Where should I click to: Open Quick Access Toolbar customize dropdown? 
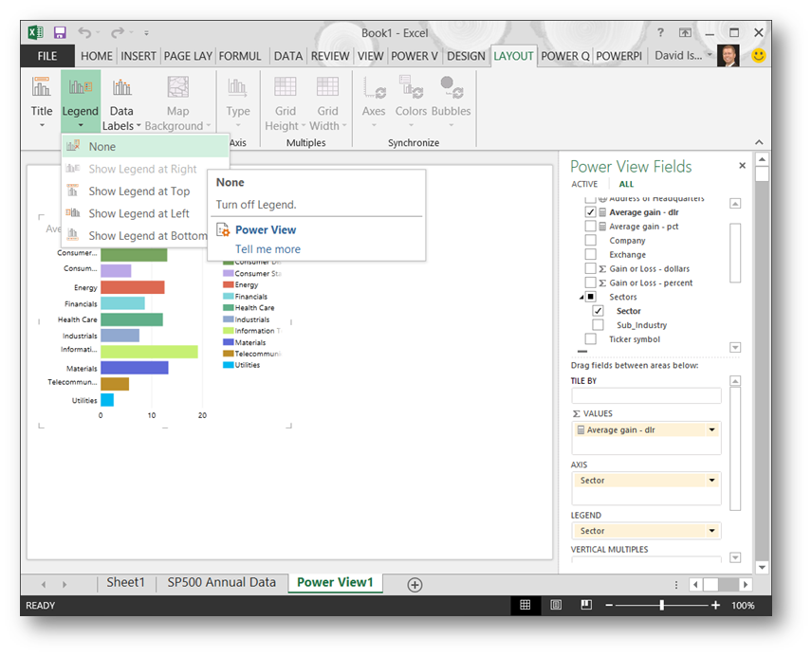coord(146,33)
